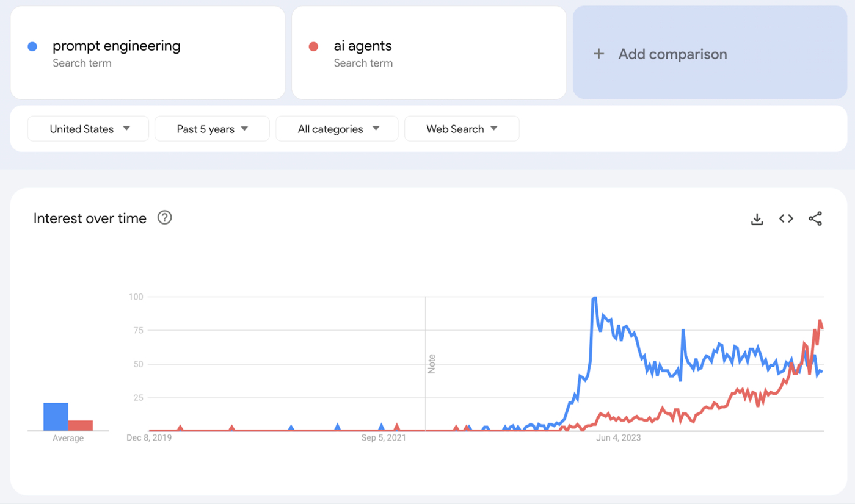Image resolution: width=855 pixels, height=504 pixels.
Task: Click the Note marker on the chart
Action: (431, 364)
